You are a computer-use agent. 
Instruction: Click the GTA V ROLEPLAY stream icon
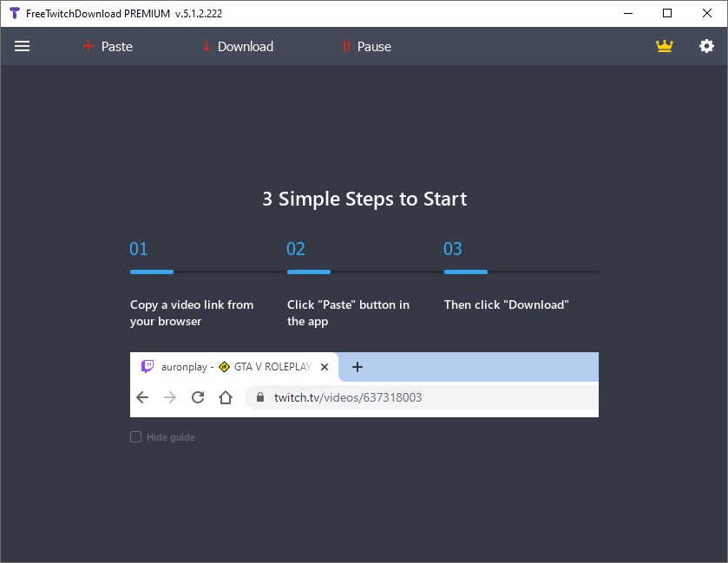(222, 366)
